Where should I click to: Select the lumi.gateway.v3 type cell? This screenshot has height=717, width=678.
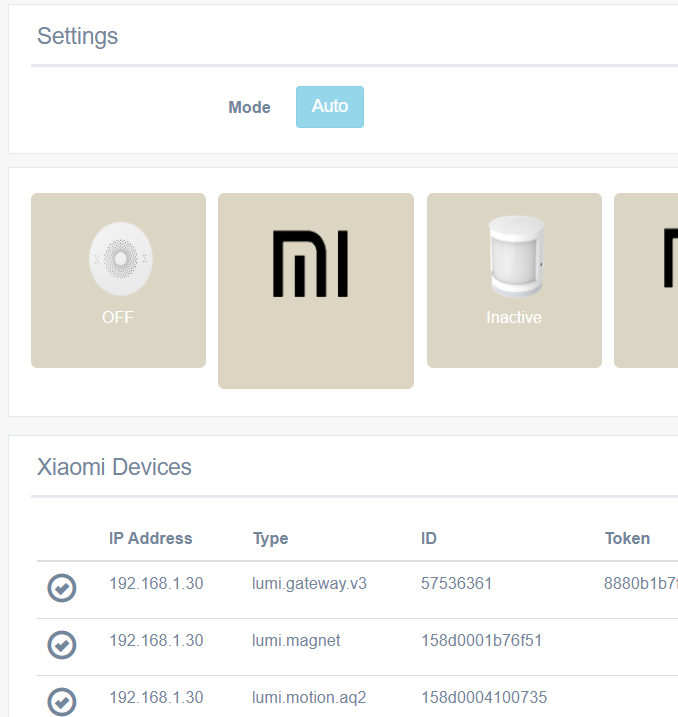pos(309,583)
